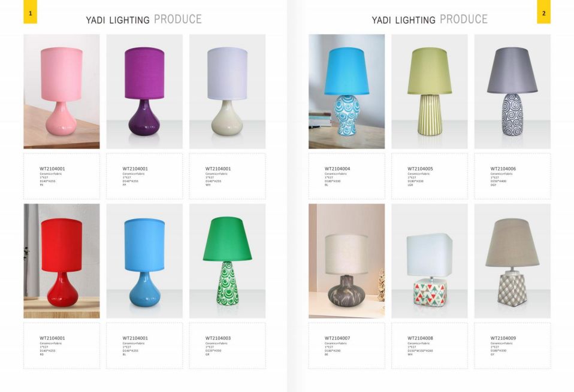Click the WT2104007 model number text
Screen dimensions: 574x392
337,338
